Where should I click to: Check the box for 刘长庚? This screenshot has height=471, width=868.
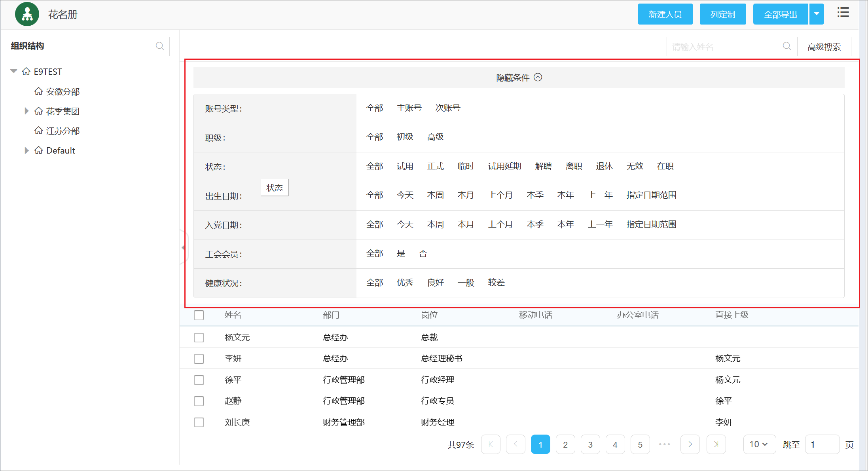tap(199, 422)
